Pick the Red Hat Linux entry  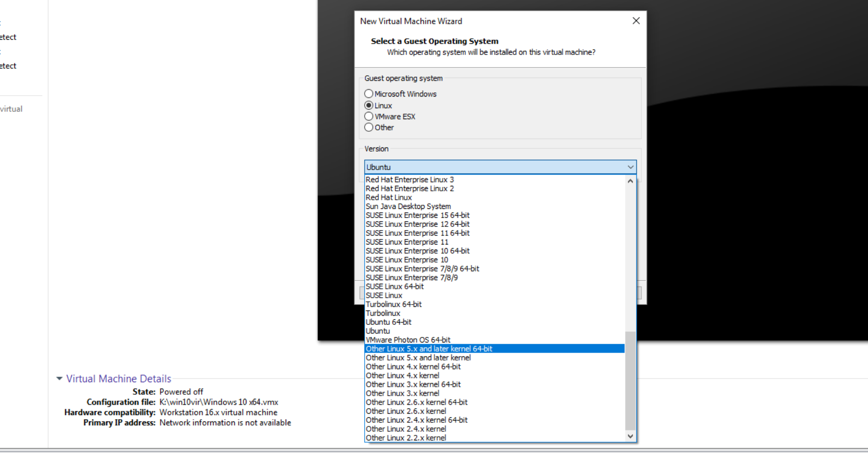click(495, 197)
